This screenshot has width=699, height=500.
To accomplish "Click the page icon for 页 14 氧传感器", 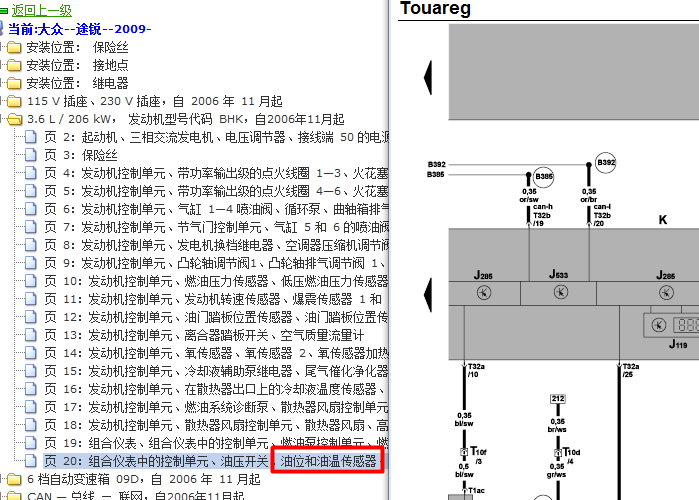I will coord(31,353).
